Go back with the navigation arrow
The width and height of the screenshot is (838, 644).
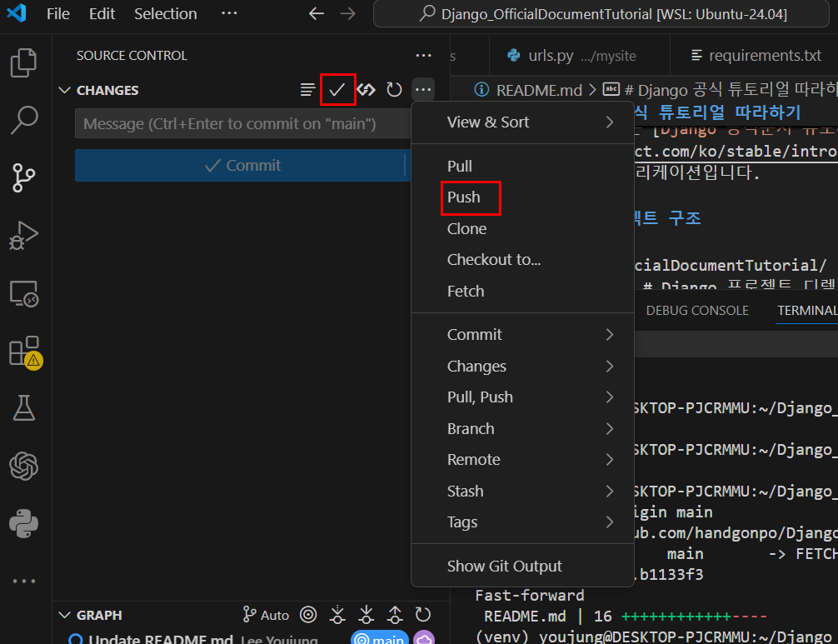coord(317,14)
